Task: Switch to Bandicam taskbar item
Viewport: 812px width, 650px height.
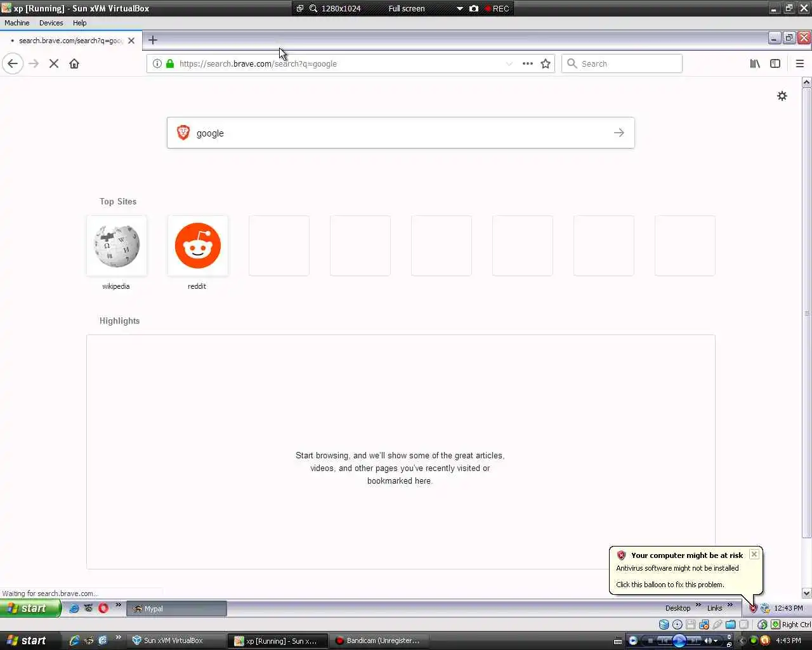Action: 379,640
